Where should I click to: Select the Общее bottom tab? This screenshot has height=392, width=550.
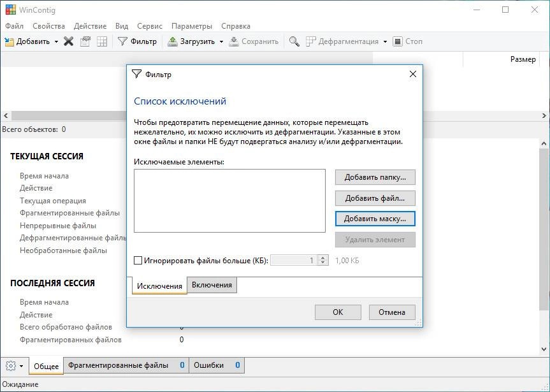click(x=47, y=366)
